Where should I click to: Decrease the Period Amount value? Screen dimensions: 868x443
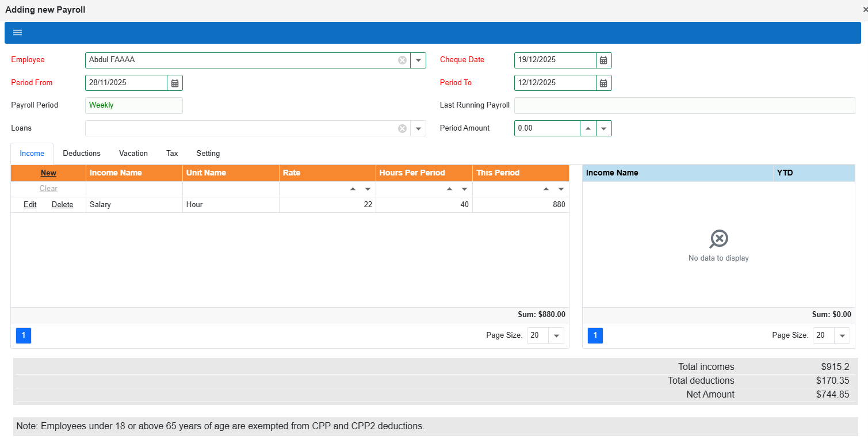604,128
